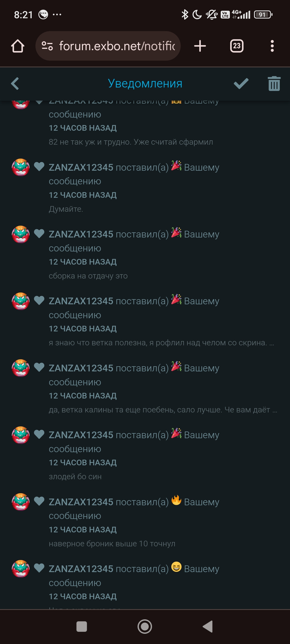The image size is (290, 644).
Task: Open a new browser tab with the plus icon
Action: click(200, 46)
